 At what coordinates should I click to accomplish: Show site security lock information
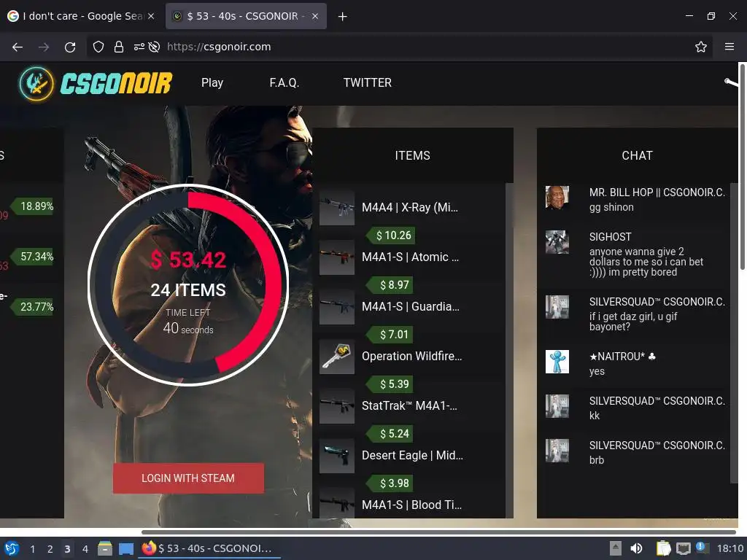pos(119,47)
